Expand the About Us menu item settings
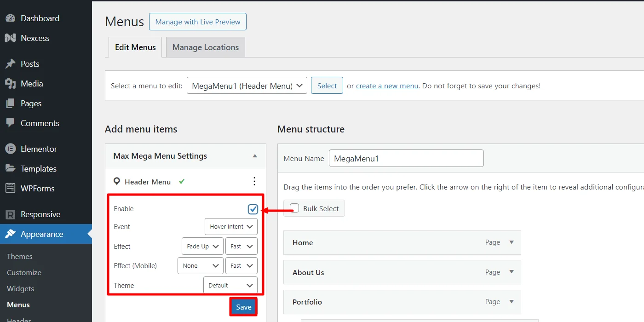Screen dimensions: 644x322 coord(511,272)
